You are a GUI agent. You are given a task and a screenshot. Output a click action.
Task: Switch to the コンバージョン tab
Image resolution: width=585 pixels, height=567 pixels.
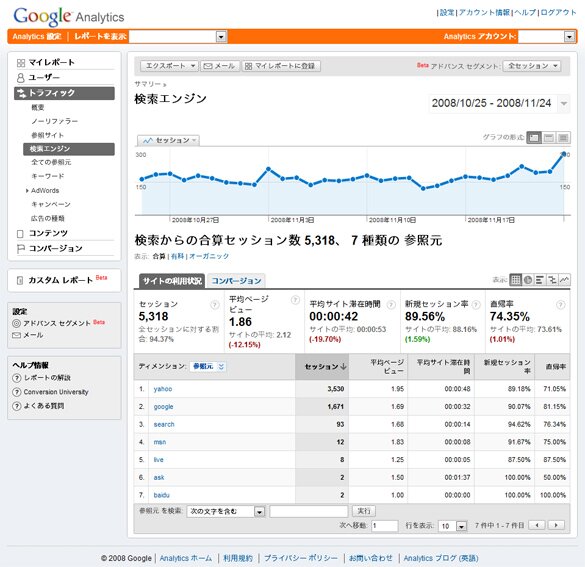coord(236,281)
